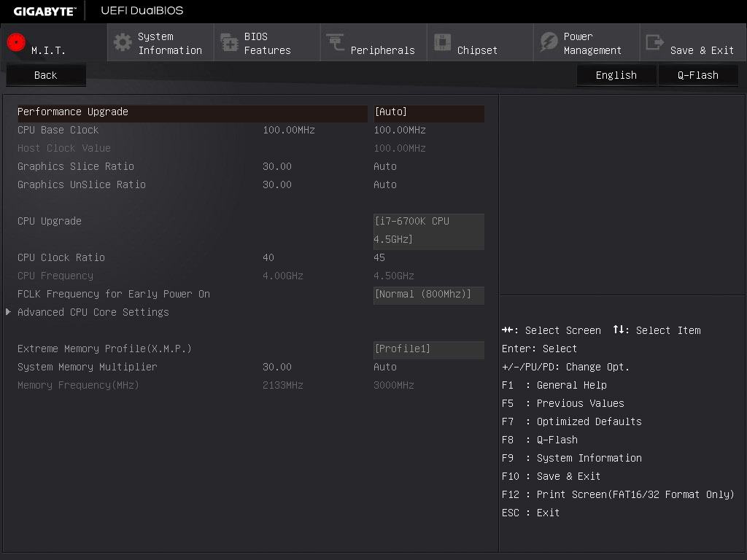The image size is (747, 560).
Task: Click F10 Save & Exit hint
Action: (x=551, y=476)
